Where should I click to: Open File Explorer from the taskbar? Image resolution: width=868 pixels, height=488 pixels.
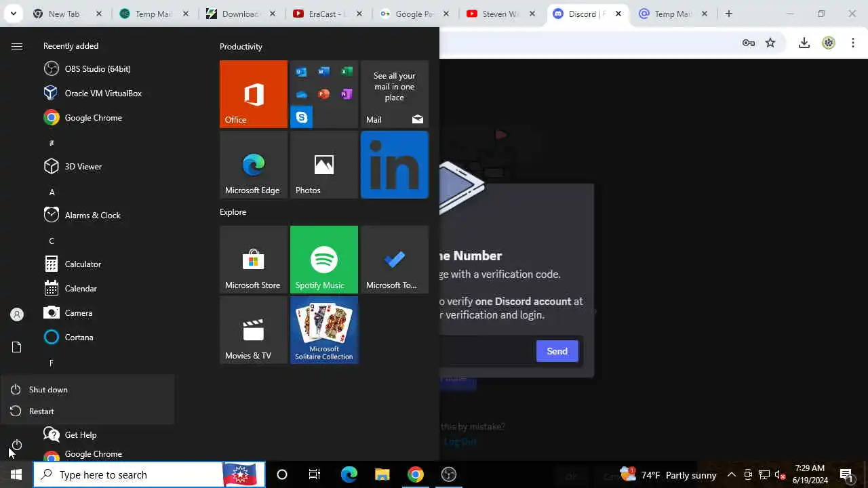[x=382, y=474]
